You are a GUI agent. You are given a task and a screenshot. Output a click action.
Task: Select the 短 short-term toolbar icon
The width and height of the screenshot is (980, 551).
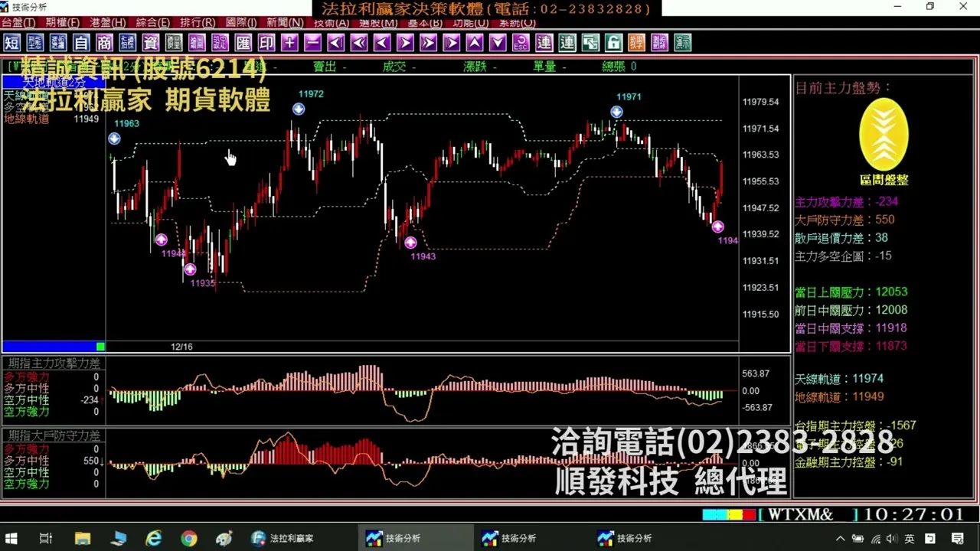[11, 42]
